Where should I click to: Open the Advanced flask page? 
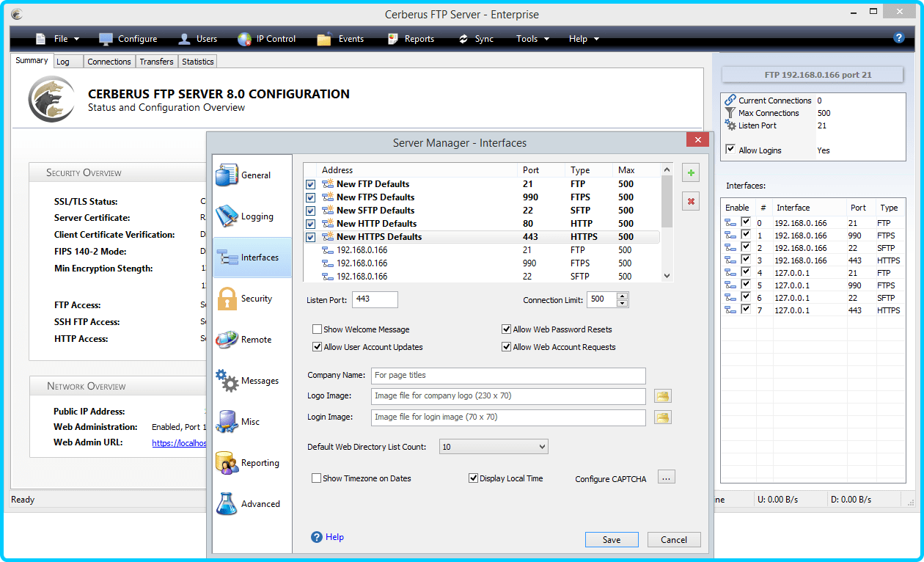pos(227,504)
